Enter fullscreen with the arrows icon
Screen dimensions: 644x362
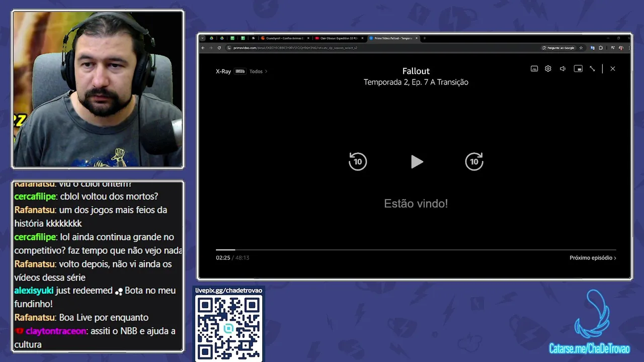pos(593,69)
